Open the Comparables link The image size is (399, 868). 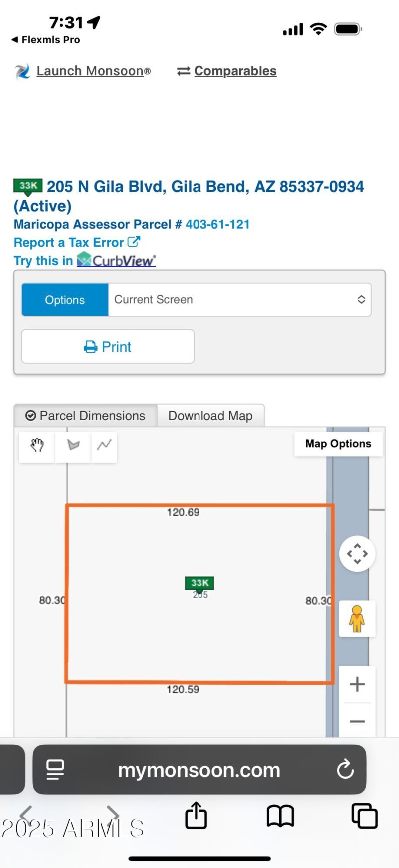pos(234,71)
